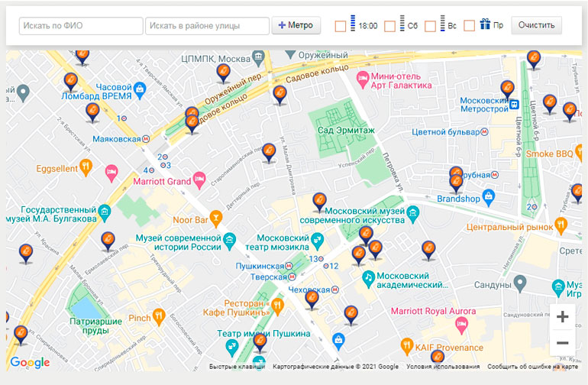Screen dimensions: 588x385
Task: Open the '+ Метро' filter button
Action: pos(296,25)
